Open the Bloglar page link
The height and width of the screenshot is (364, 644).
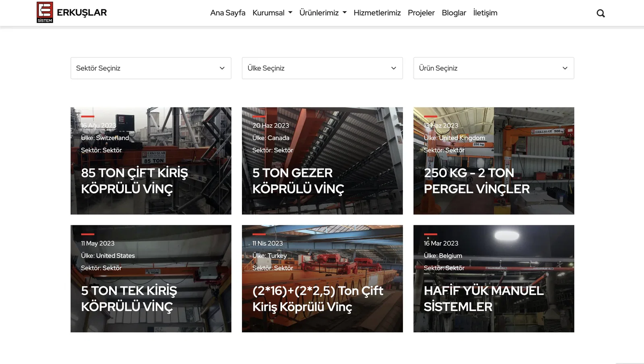tap(454, 13)
